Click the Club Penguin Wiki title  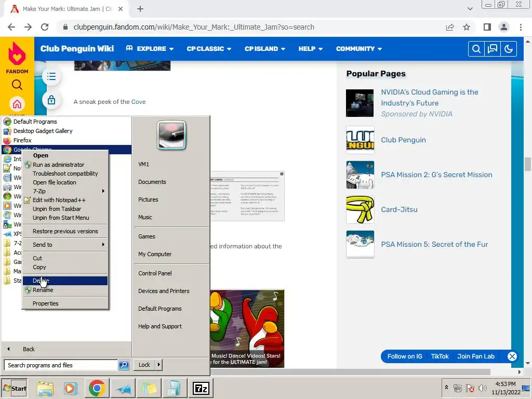tap(77, 48)
